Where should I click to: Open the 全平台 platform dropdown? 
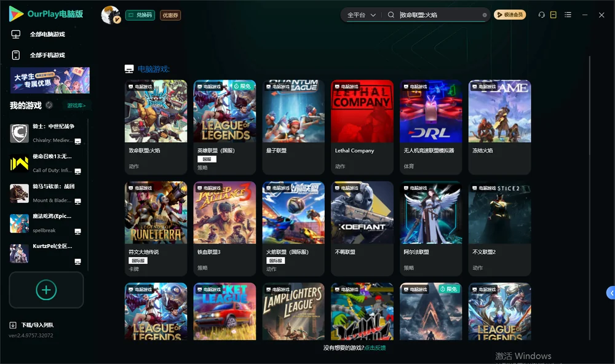(361, 15)
